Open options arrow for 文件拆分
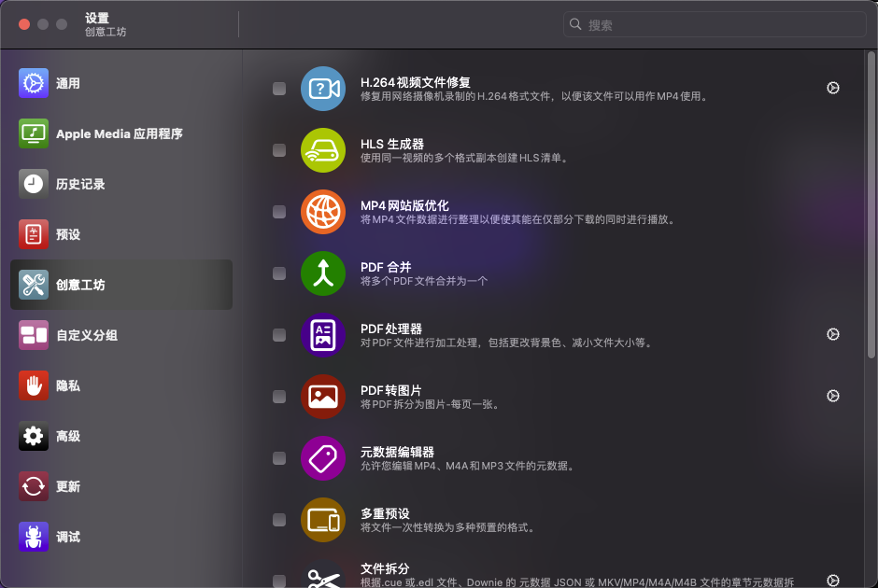This screenshot has height=588, width=878. 832,581
